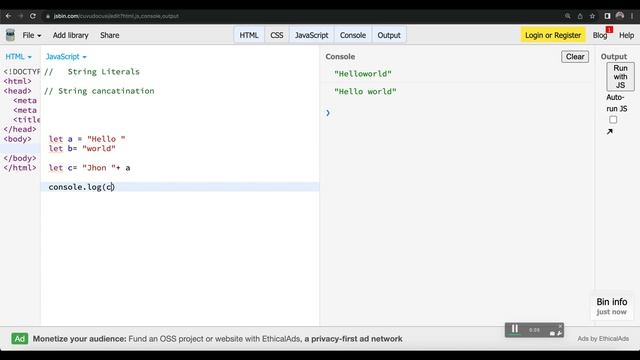Screen dimensions: 640x360
Task: Click the green Ad badge
Action: click(20, 339)
